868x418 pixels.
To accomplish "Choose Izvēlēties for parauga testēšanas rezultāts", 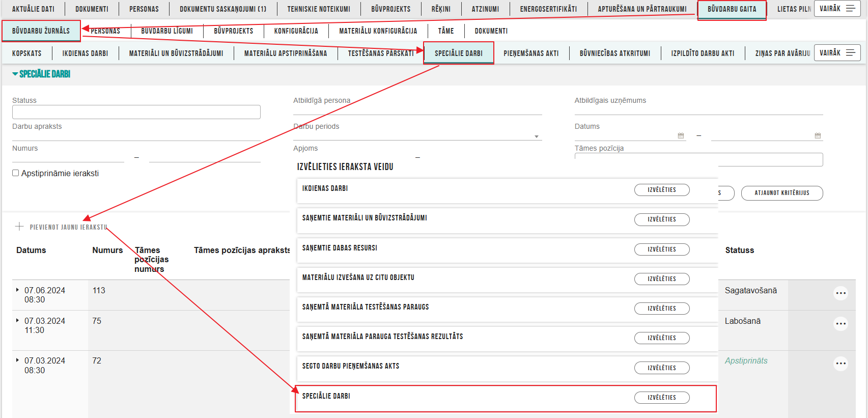I will coord(662,338).
